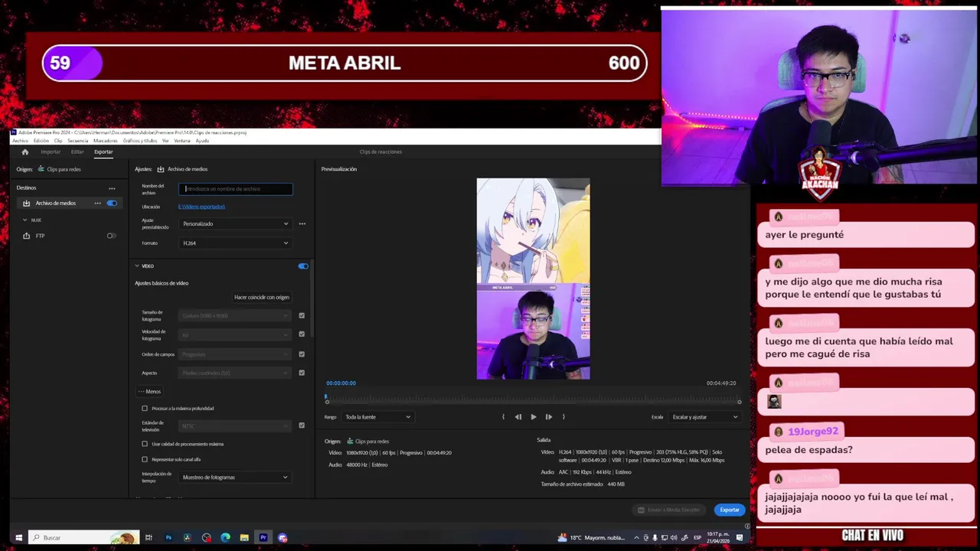Enable the FTP destination toggle

(112, 236)
